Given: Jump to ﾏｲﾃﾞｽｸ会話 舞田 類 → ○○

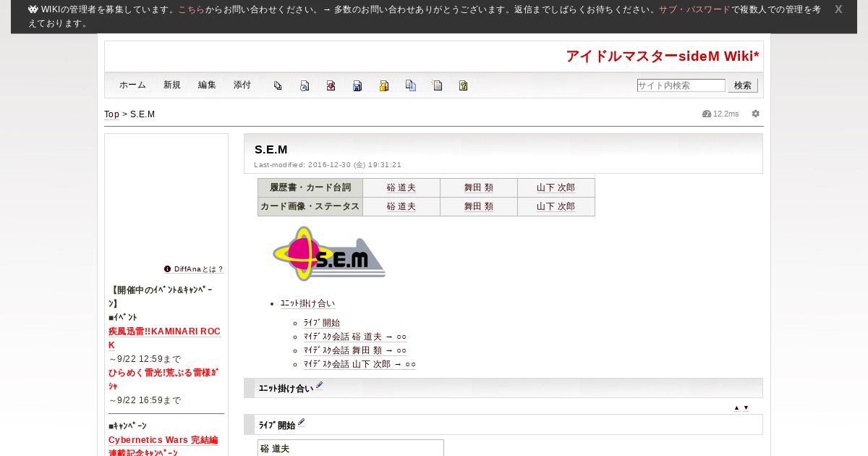Looking at the screenshot, I should pos(354,350).
